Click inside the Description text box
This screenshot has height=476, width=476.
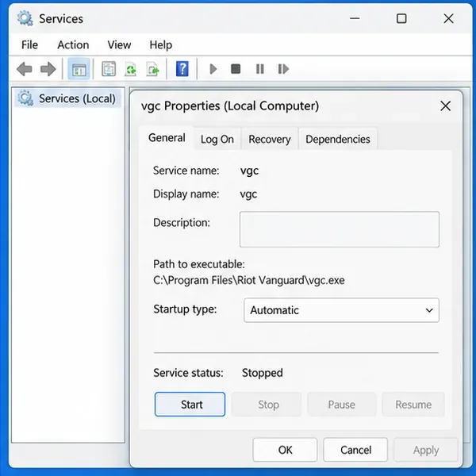coord(340,229)
